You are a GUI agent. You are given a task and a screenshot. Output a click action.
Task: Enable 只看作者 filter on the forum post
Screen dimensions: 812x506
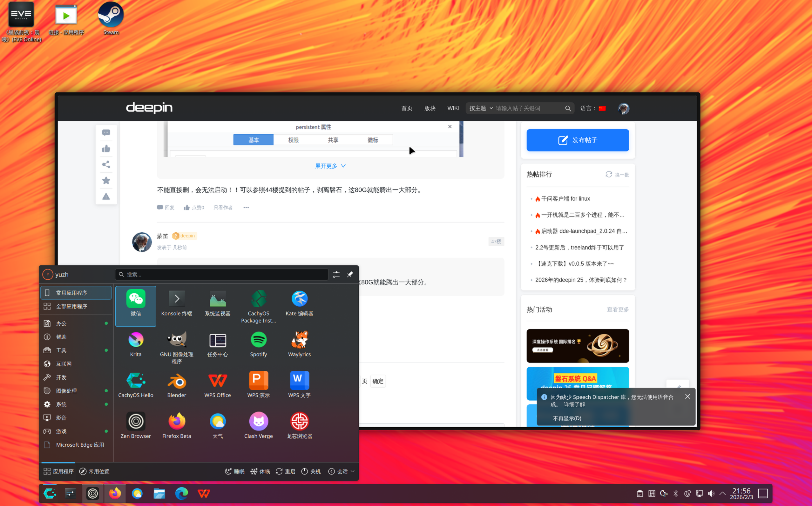[x=223, y=208]
